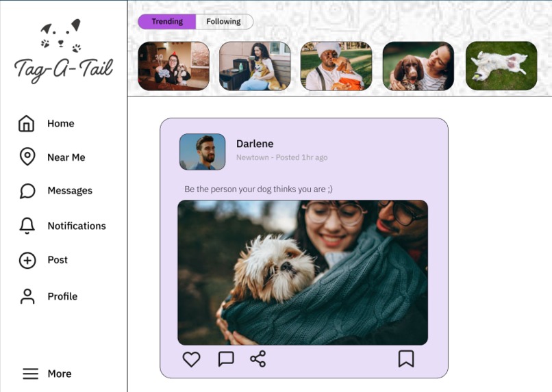This screenshot has width=552, height=392.
Task: Choose Post label in sidebar
Action: (58, 260)
